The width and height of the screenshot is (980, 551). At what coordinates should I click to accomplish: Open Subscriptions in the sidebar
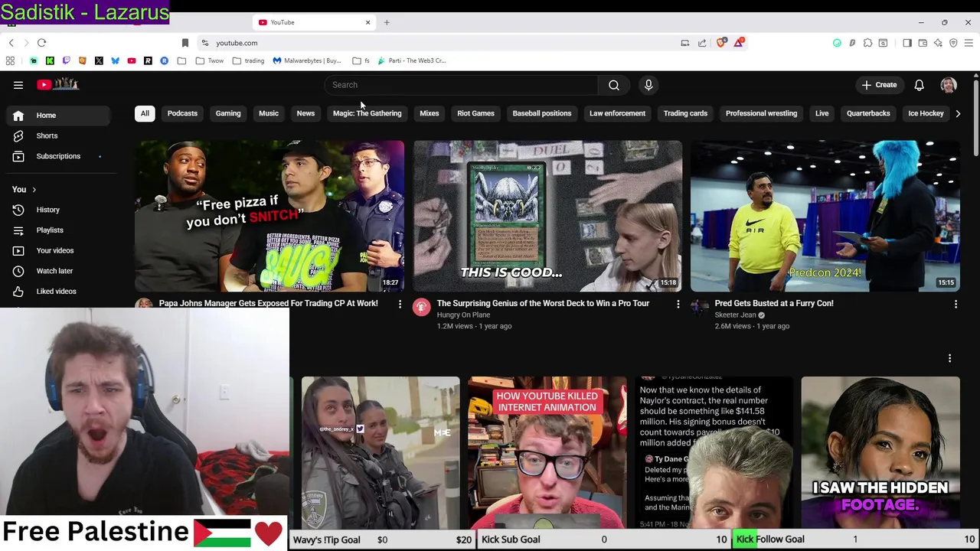(59, 156)
